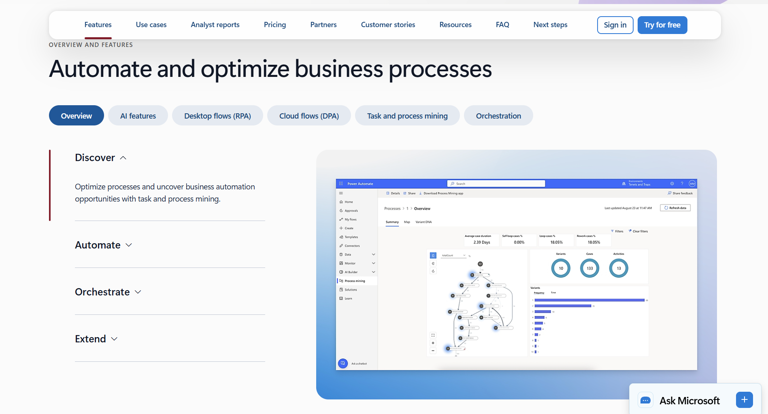Go to Customer stories
The height and width of the screenshot is (414, 768).
[388, 24]
